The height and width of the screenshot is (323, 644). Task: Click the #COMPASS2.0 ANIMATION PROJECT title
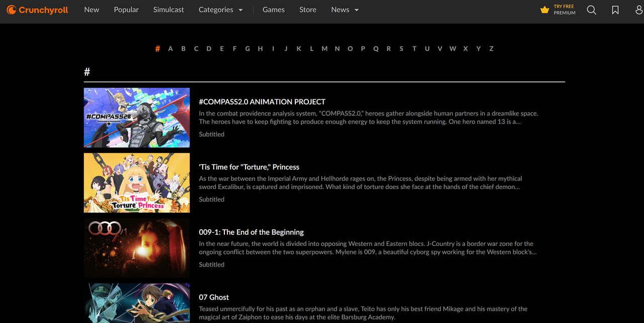(262, 102)
